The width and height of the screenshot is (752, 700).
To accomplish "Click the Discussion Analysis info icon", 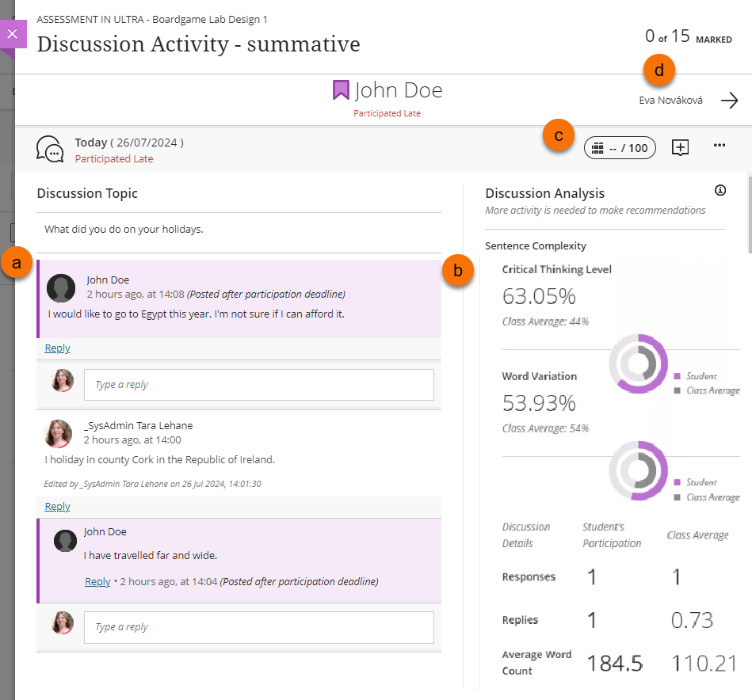I will pos(720,190).
